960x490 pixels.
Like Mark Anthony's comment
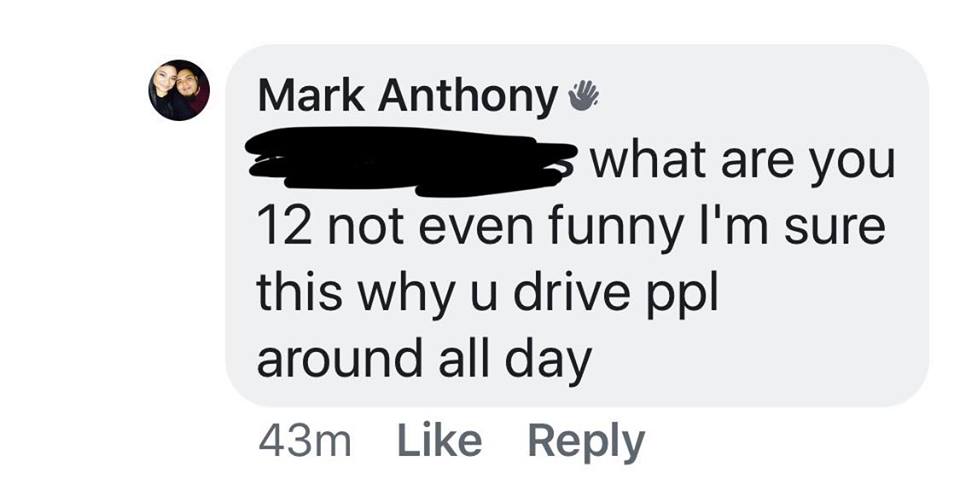click(x=439, y=441)
